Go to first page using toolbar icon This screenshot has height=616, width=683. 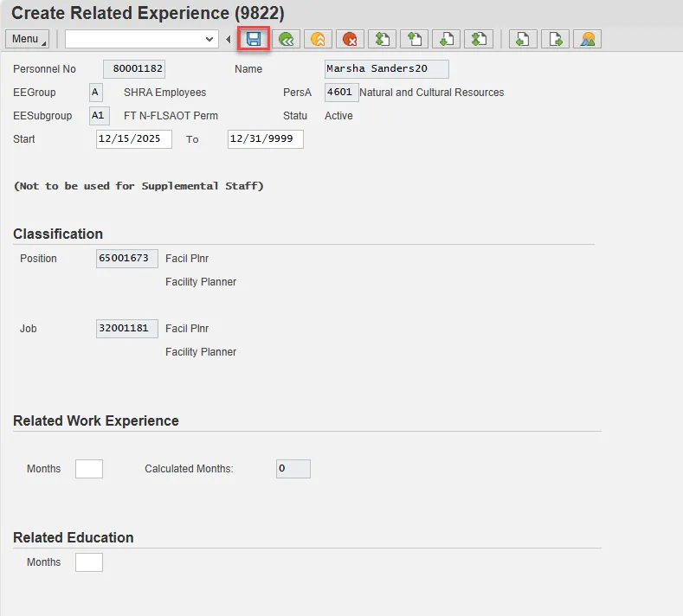pos(383,39)
